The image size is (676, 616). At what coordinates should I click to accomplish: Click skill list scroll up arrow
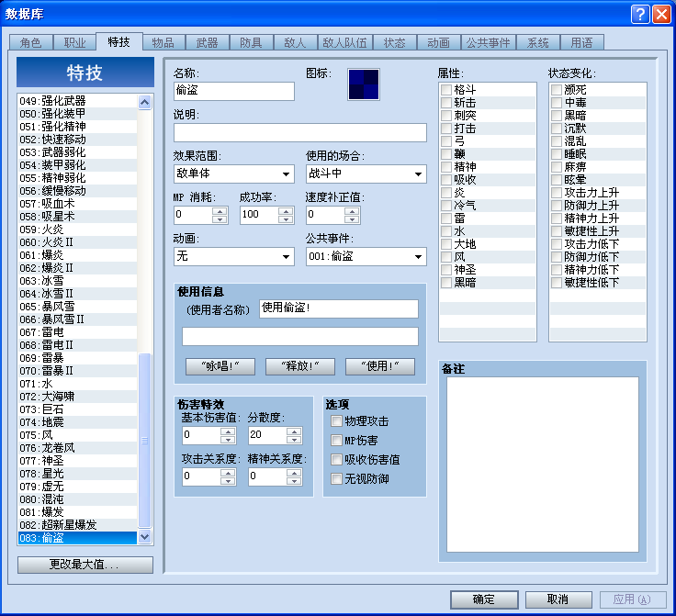click(145, 102)
